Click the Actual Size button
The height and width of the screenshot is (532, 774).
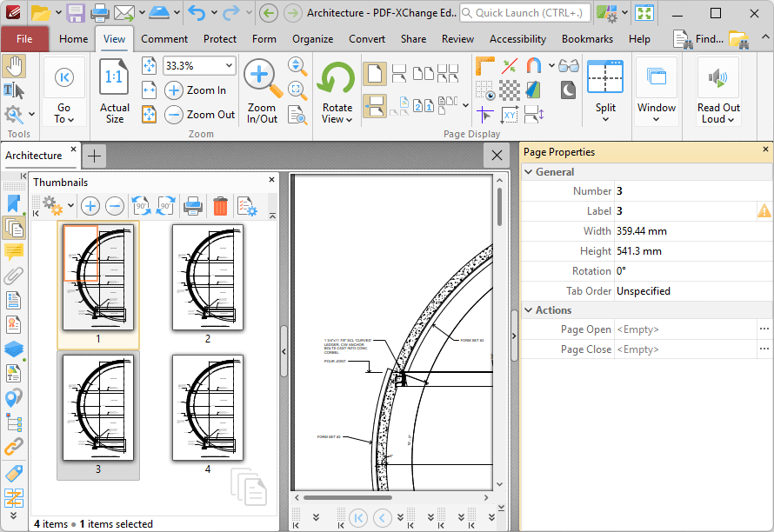115,92
